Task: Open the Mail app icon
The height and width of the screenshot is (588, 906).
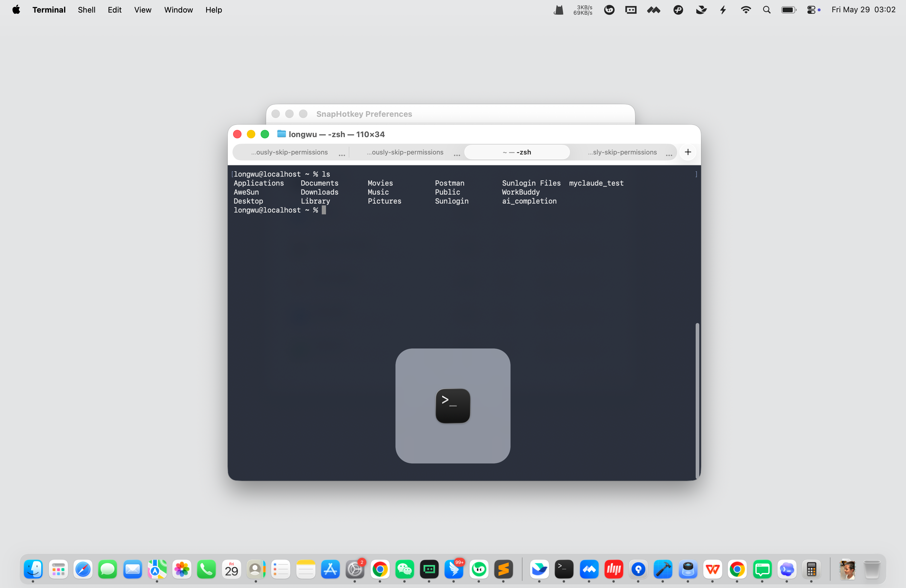Action: click(x=132, y=569)
